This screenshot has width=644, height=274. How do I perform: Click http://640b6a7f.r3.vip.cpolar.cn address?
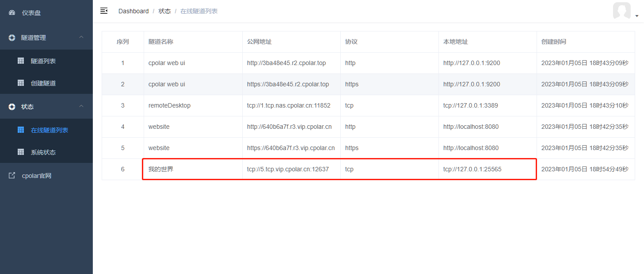click(290, 127)
